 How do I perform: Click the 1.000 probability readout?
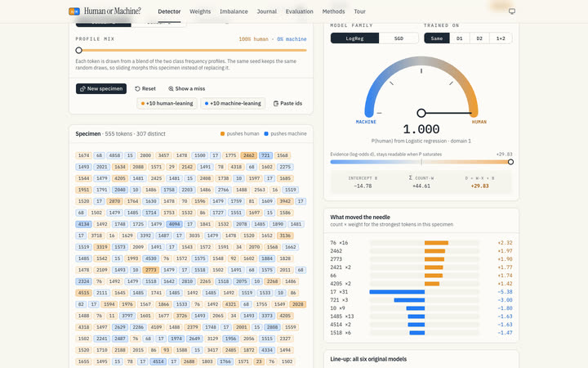pos(421,129)
